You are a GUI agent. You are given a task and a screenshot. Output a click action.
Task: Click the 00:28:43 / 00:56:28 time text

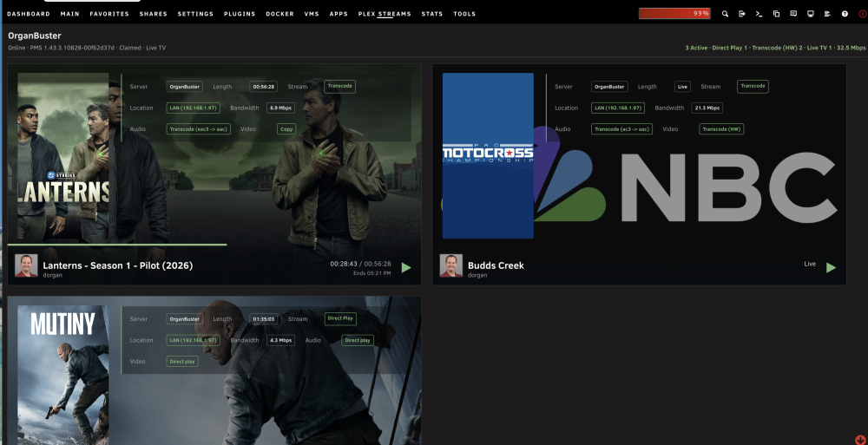click(x=360, y=264)
